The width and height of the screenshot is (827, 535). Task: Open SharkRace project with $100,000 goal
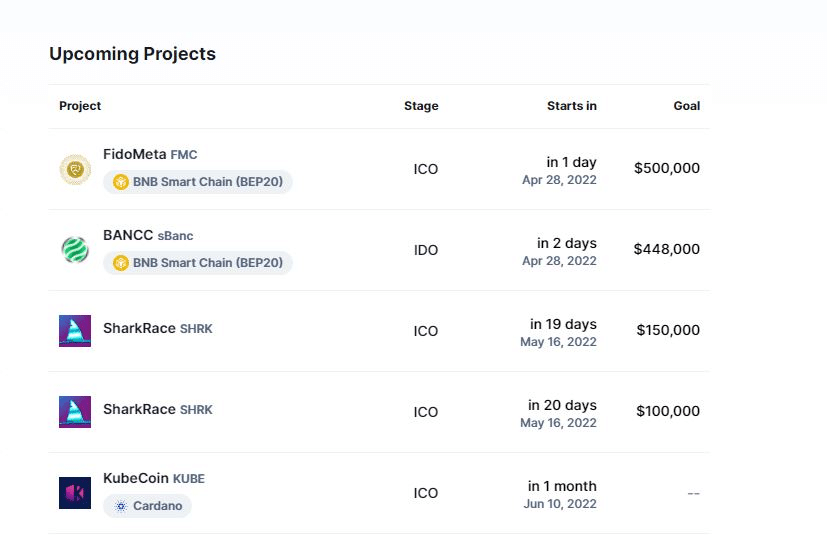click(158, 409)
